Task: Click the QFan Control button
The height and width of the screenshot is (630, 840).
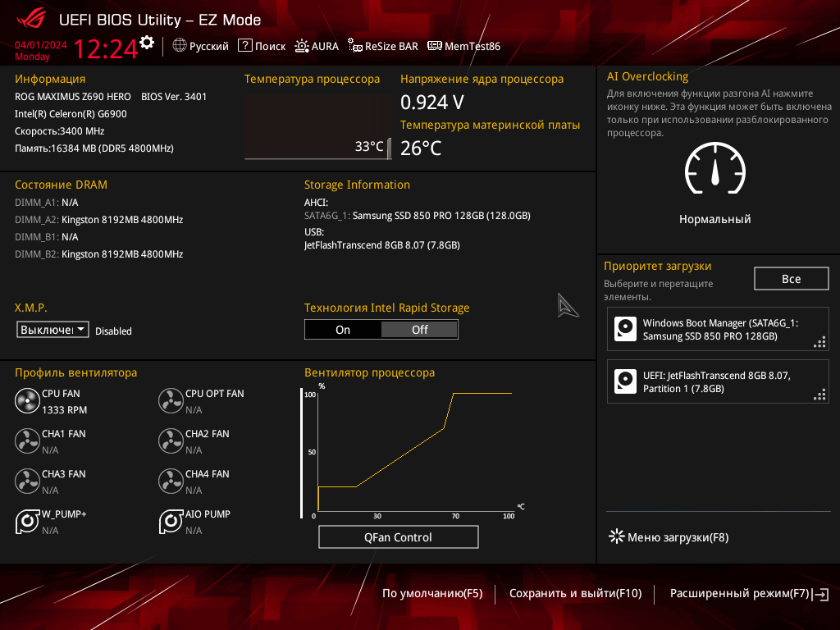Action: click(398, 537)
